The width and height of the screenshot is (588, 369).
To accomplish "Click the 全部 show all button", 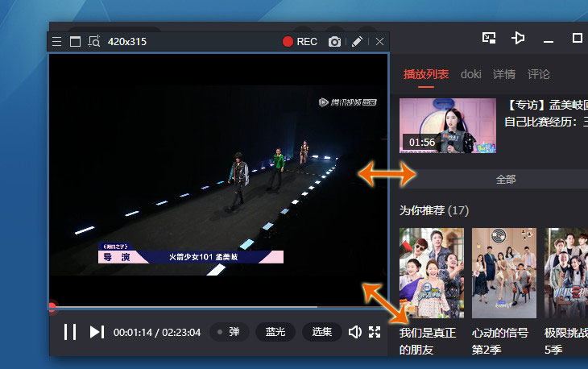I will (x=506, y=180).
